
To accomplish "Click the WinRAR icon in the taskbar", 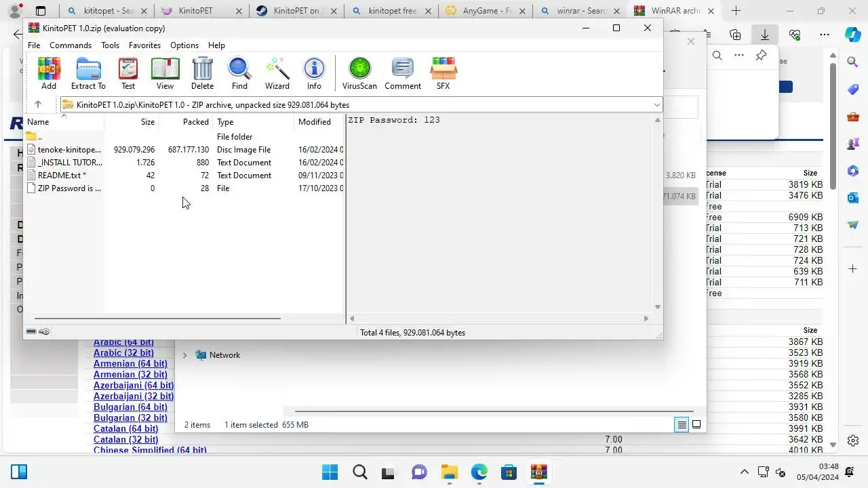I will click(x=538, y=472).
